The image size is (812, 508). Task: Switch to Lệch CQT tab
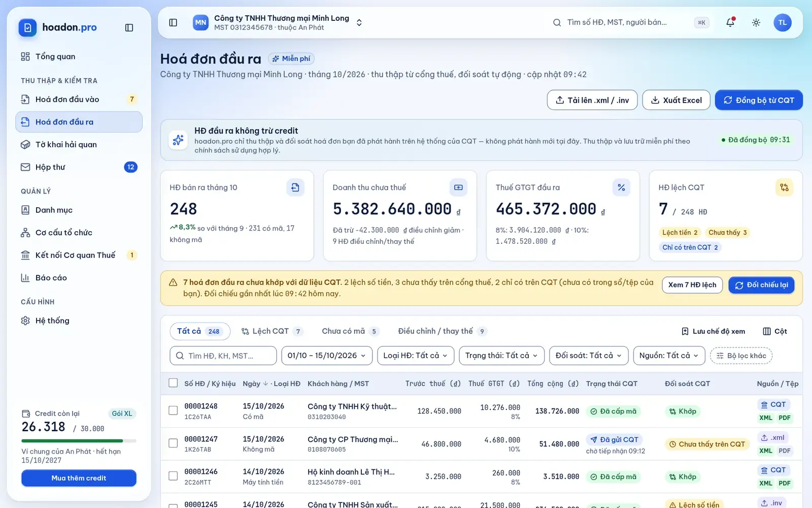[273, 331]
